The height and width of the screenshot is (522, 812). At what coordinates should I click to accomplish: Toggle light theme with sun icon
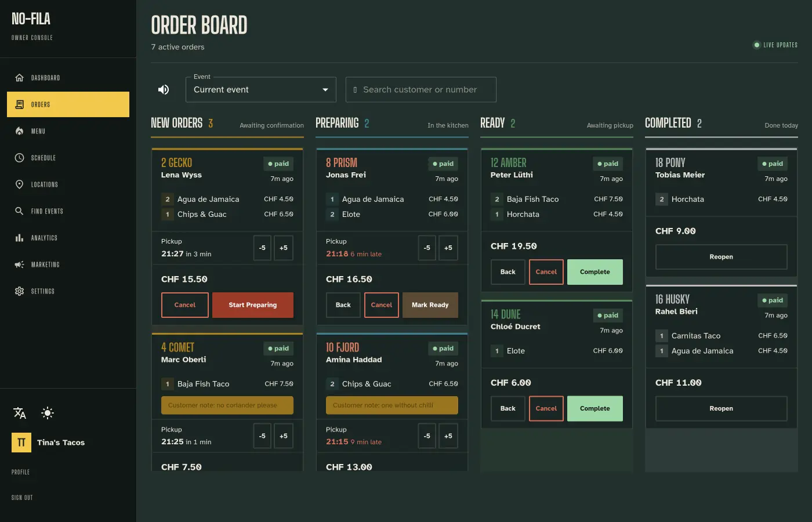[48, 413]
